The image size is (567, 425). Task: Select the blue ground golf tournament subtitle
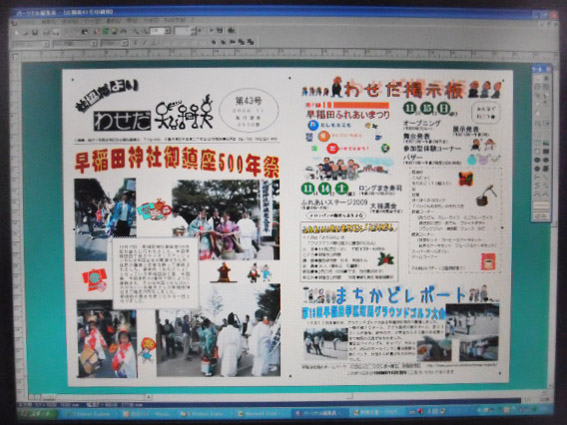click(x=374, y=312)
